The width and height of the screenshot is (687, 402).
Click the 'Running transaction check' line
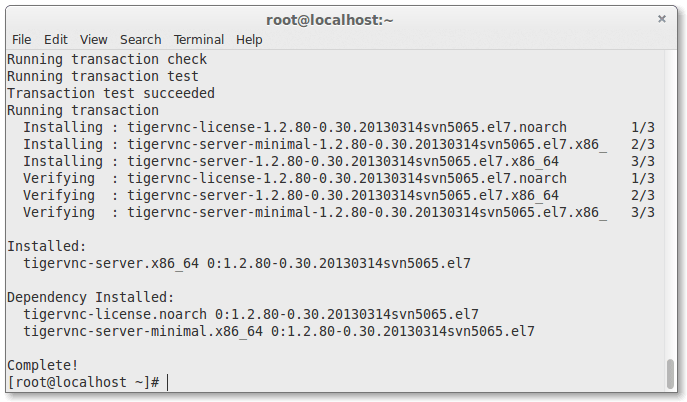click(x=106, y=59)
